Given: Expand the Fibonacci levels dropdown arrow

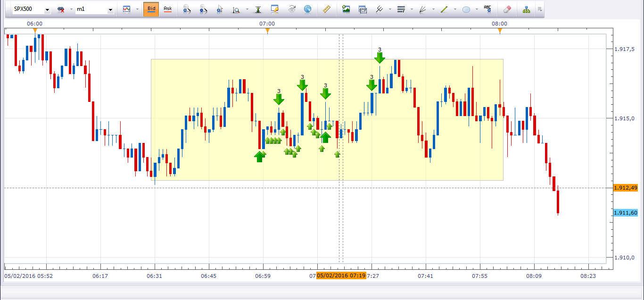Looking at the screenshot, I should pyautogui.click(x=412, y=9).
